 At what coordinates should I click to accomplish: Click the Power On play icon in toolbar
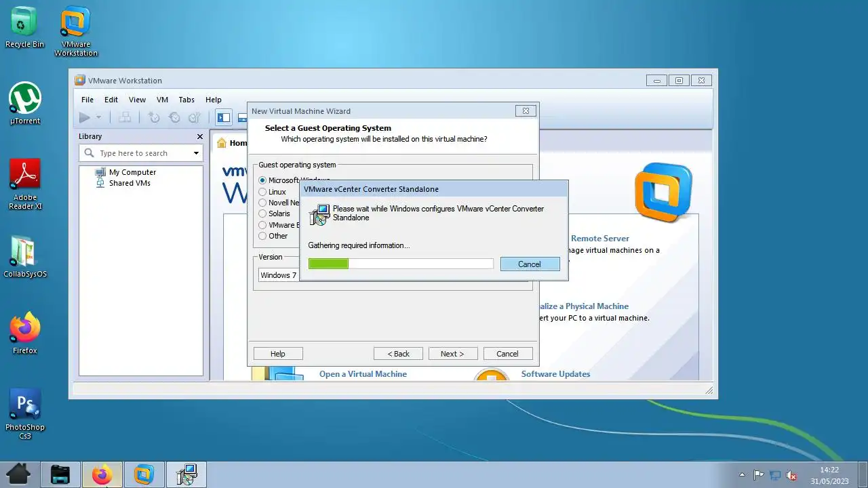[85, 117]
